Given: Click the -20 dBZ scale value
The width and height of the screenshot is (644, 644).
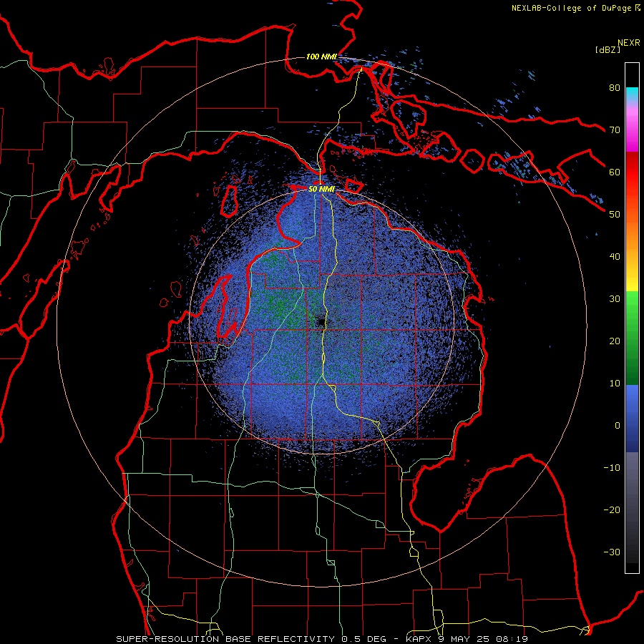Looking at the screenshot, I should tap(612, 510).
